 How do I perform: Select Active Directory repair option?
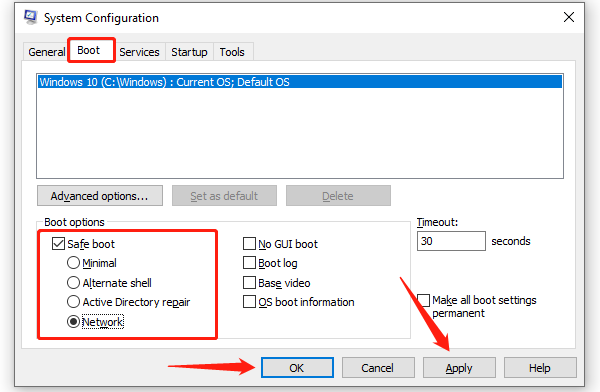(73, 302)
